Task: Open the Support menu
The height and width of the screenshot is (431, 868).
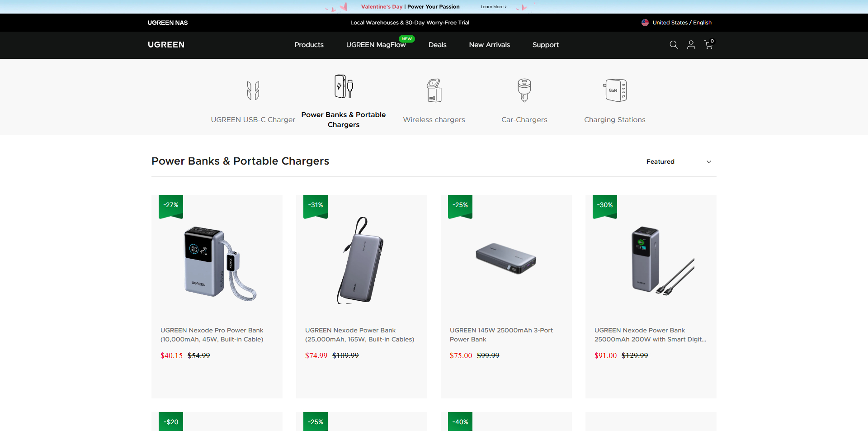Action: tap(545, 45)
